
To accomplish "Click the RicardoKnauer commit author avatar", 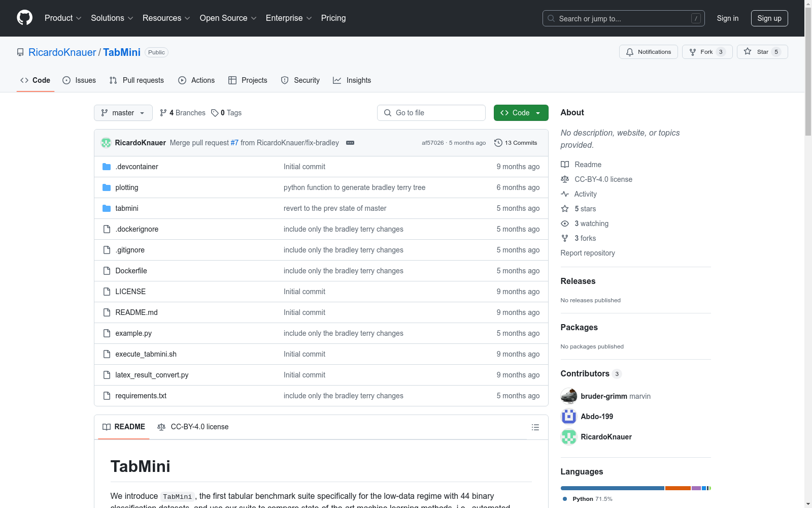I will click(106, 143).
